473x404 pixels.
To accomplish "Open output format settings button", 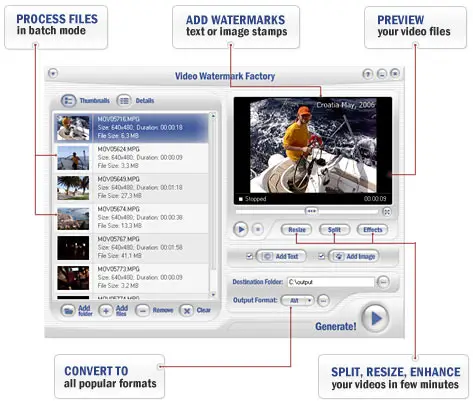I will click(323, 301).
